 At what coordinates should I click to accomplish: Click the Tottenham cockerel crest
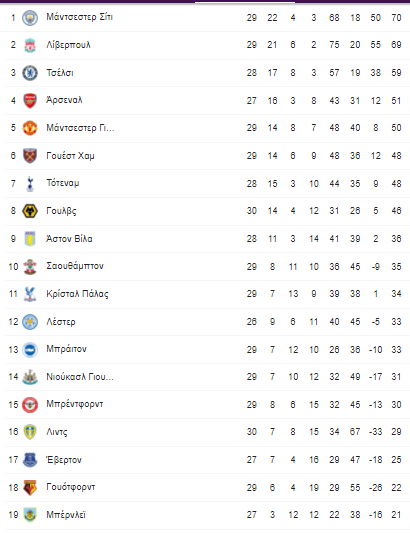coord(30,184)
